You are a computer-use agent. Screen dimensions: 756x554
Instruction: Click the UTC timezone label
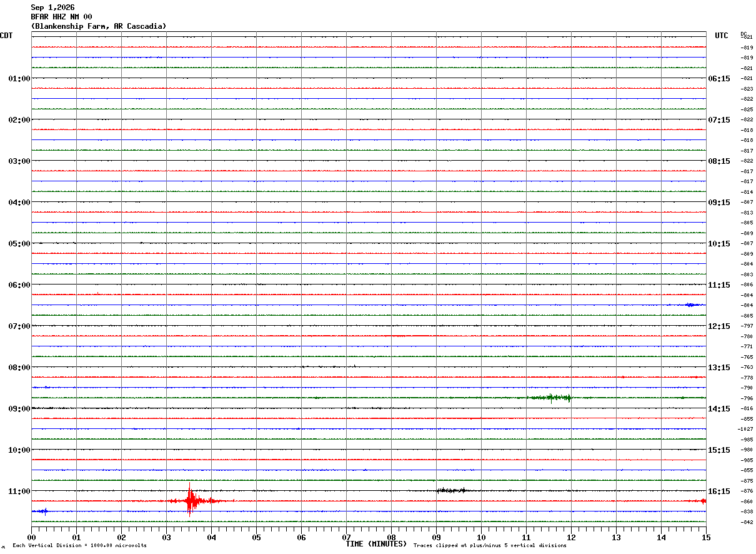[x=722, y=36]
